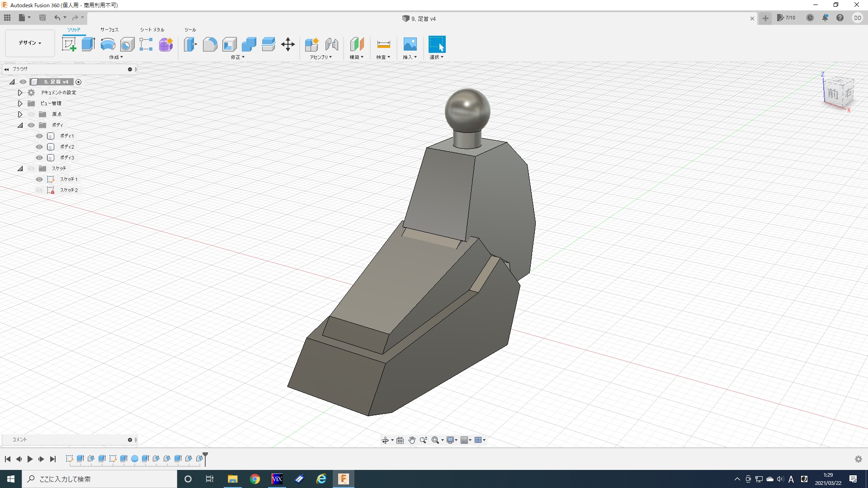Collapse the スケッチ folder
This screenshot has height=488, width=868.
click(x=20, y=169)
